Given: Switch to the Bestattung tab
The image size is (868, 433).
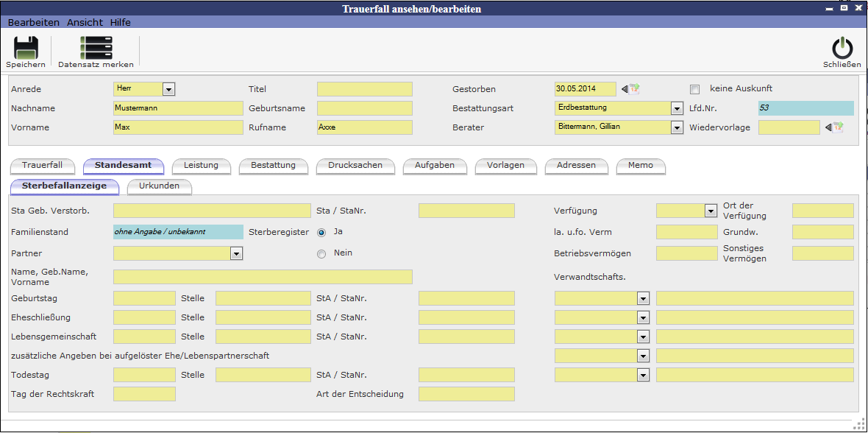Looking at the screenshot, I should click(273, 166).
